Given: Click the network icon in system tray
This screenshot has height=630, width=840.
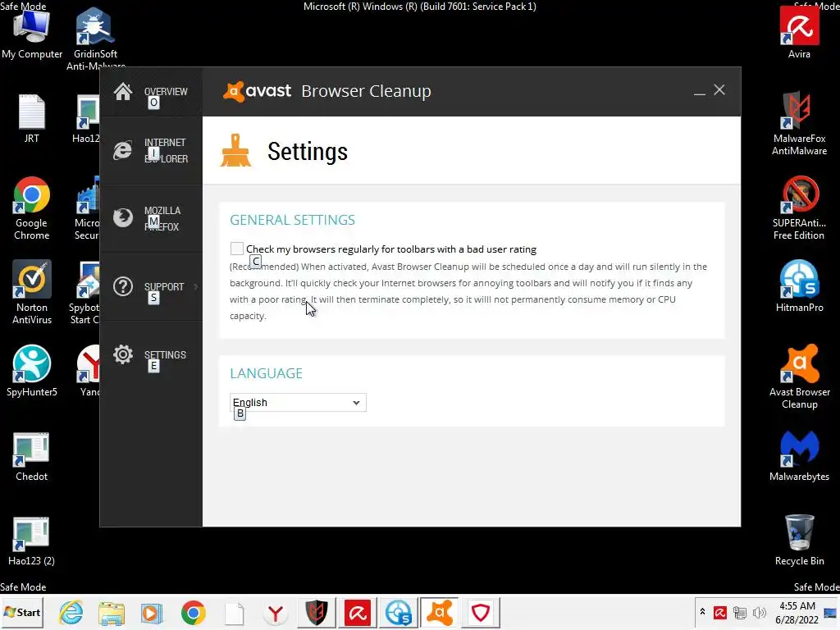Looking at the screenshot, I should [x=740, y=612].
